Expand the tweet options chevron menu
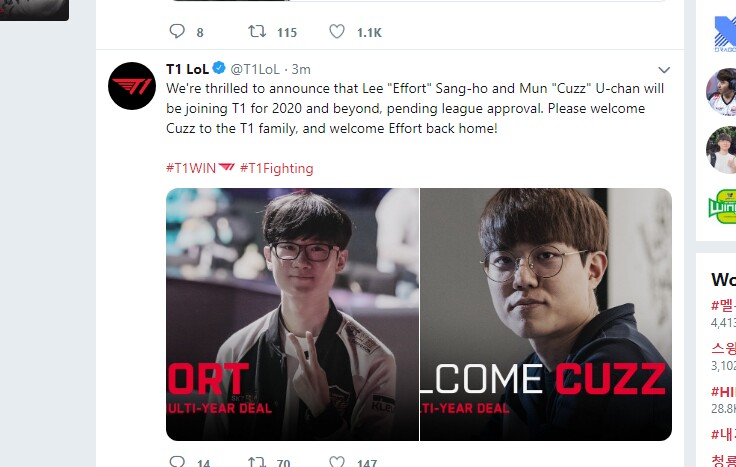 tap(664, 70)
